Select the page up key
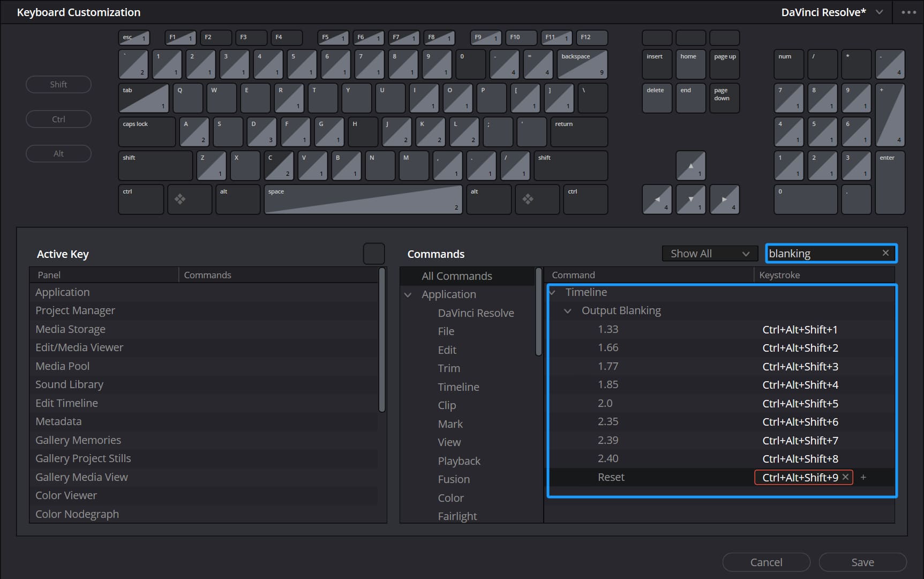This screenshot has height=579, width=924. click(x=724, y=64)
